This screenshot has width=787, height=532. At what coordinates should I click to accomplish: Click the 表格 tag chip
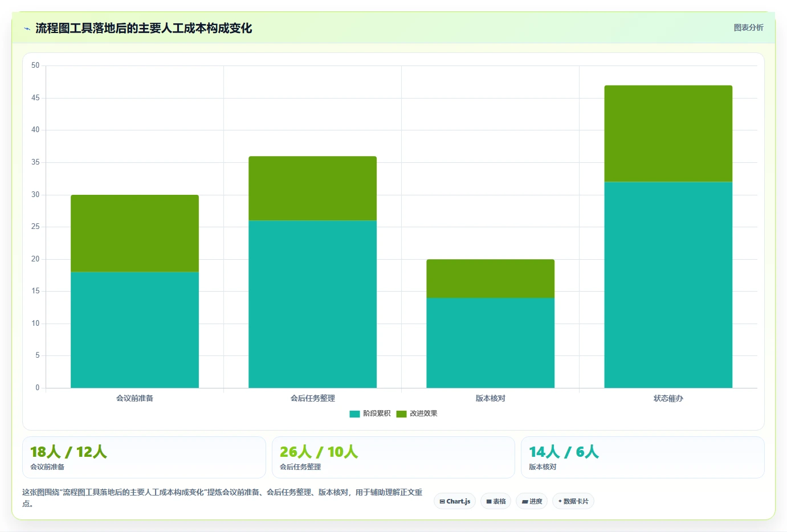point(496,501)
